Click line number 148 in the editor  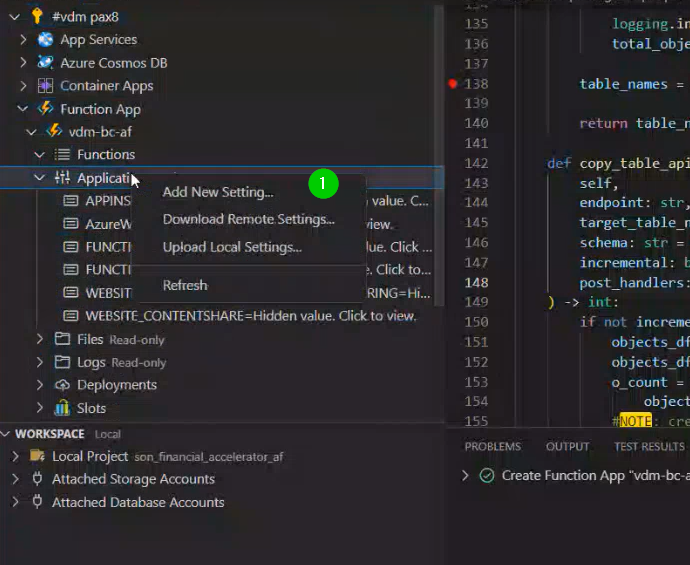(x=477, y=282)
